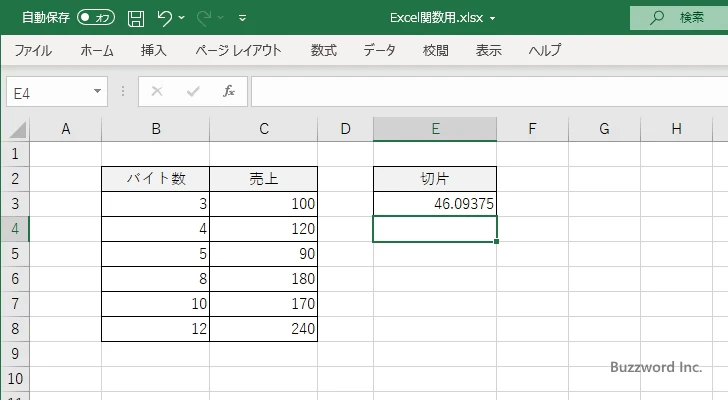The width and height of the screenshot is (728, 400).
Task: Select column E header
Action: coord(435,129)
